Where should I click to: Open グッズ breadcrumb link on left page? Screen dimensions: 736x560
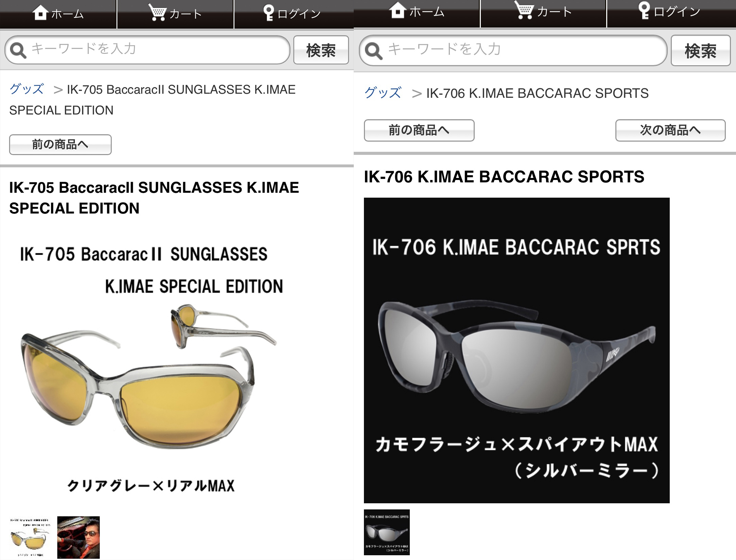27,89
